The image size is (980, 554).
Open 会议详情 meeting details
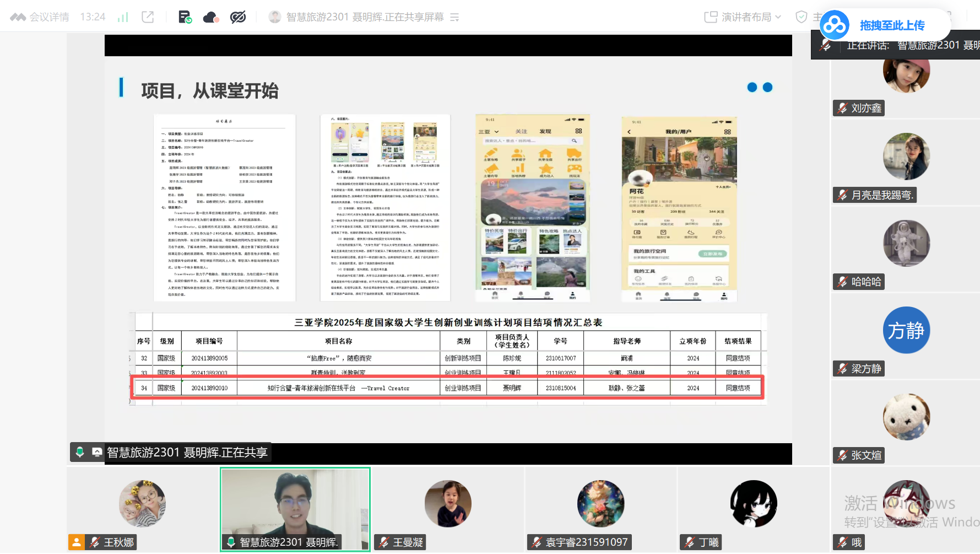(40, 17)
